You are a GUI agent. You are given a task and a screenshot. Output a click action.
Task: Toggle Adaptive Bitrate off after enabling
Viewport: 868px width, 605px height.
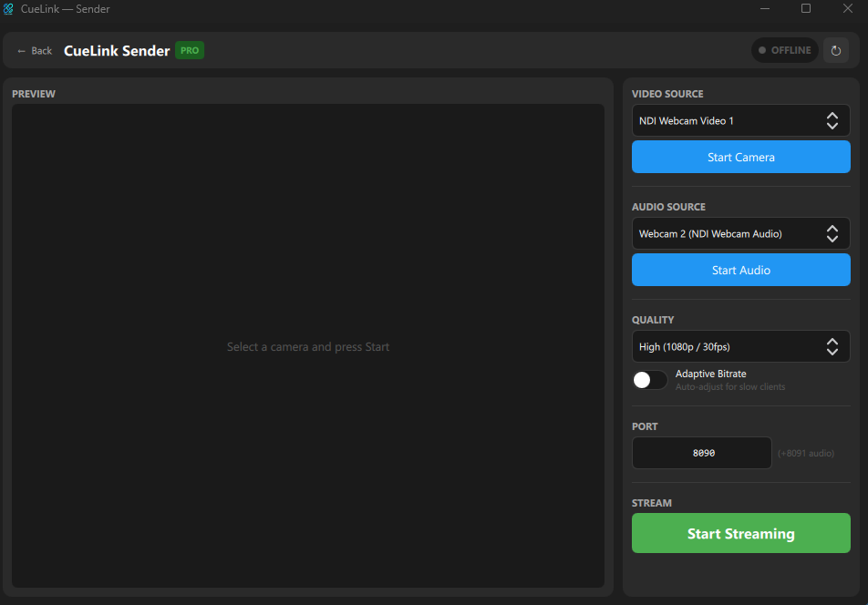(x=649, y=379)
